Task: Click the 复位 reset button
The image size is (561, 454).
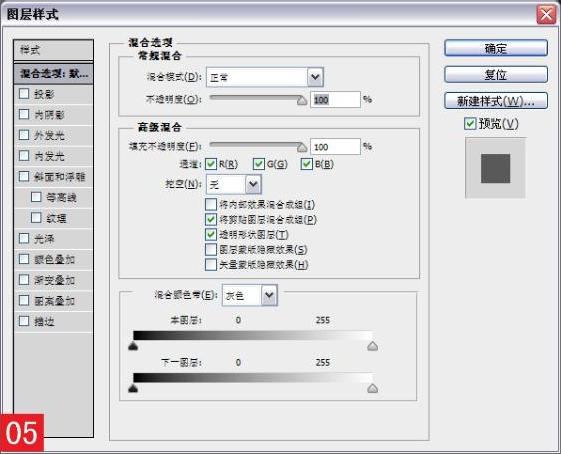Action: [x=496, y=74]
